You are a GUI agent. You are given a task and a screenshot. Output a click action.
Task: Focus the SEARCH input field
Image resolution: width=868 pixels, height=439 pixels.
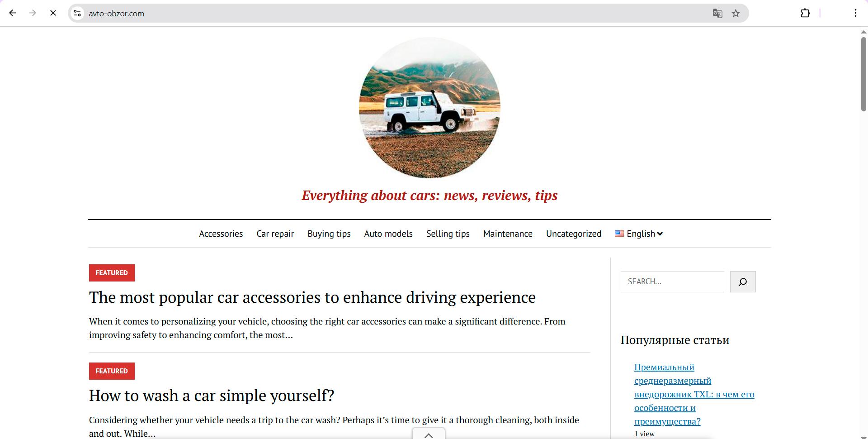click(x=672, y=282)
